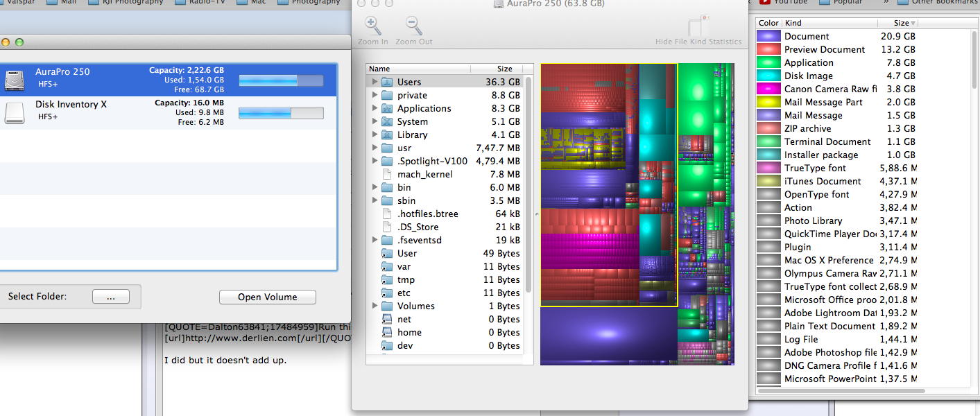Click the Canon Camera Raw magenta swatch
980x416 pixels.
[768, 89]
